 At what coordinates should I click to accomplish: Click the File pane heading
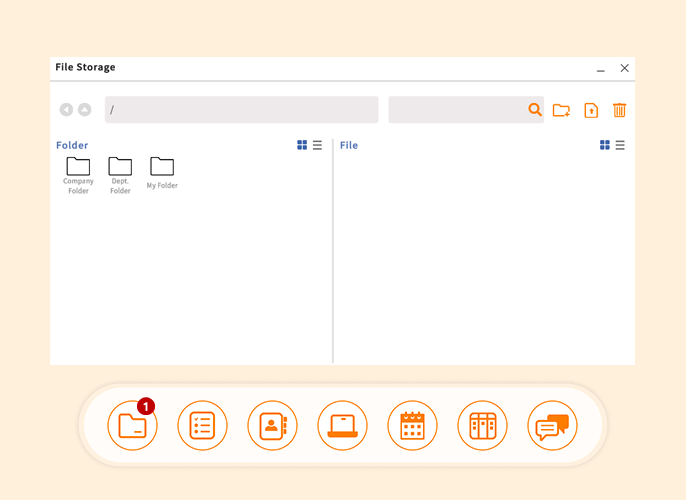(349, 145)
